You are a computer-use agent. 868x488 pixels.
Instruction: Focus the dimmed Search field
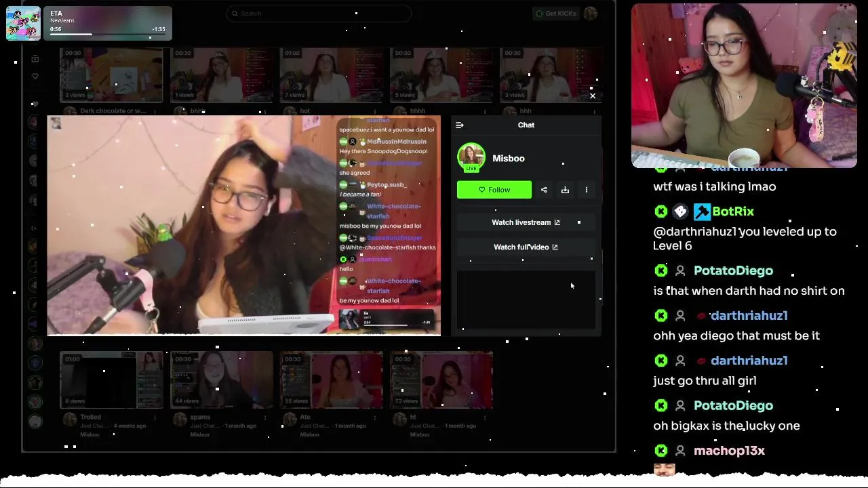[319, 13]
